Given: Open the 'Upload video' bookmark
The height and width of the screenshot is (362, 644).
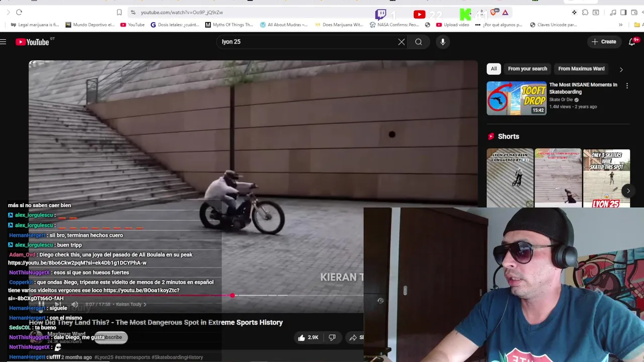Looking at the screenshot, I should pos(453,25).
